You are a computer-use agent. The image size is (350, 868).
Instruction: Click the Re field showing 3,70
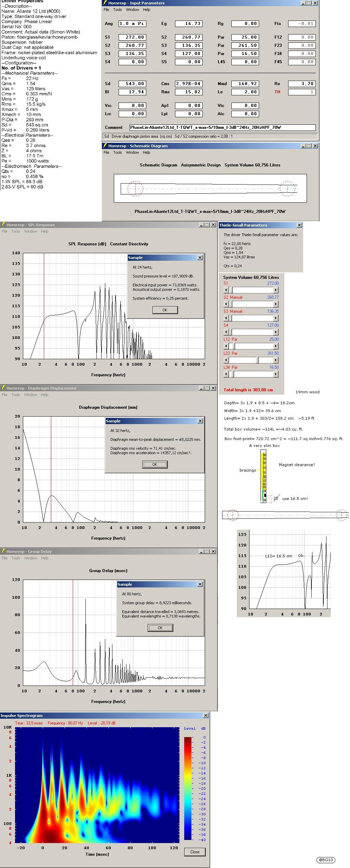[302, 84]
